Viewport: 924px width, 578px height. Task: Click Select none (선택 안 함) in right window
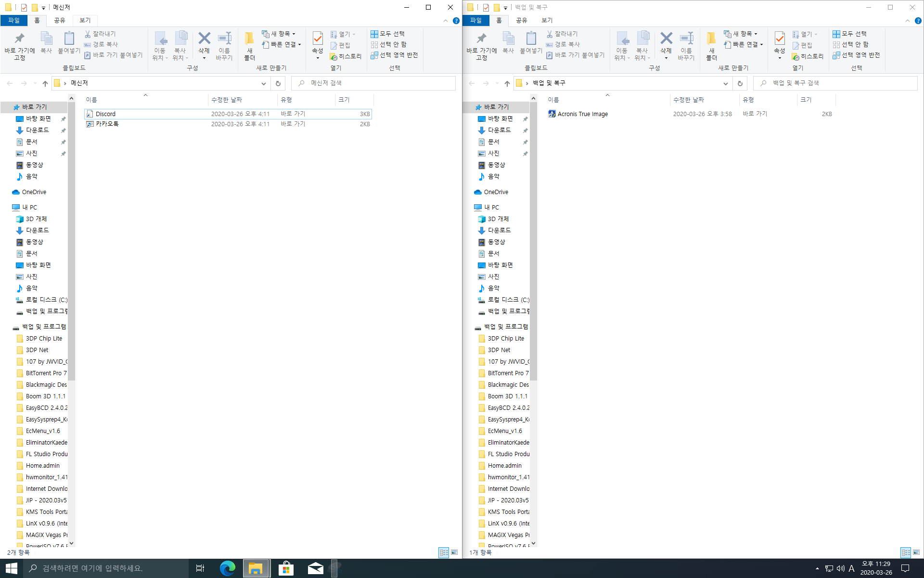click(x=851, y=44)
